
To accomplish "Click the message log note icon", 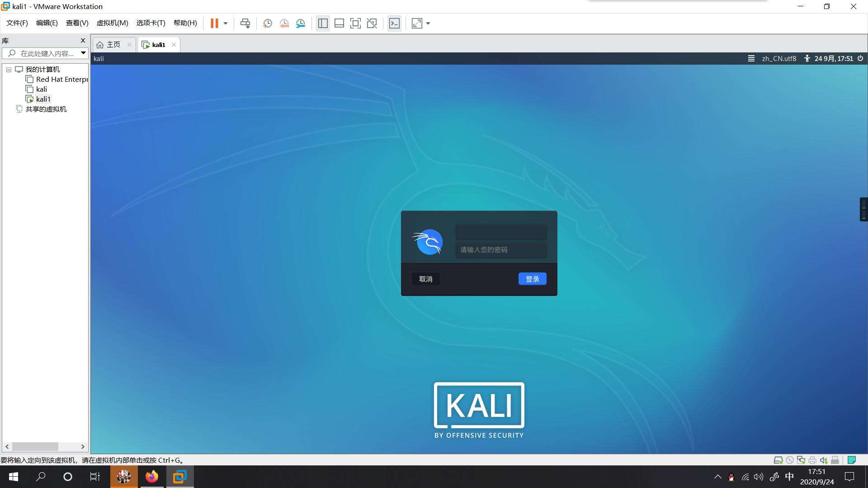I will pyautogui.click(x=852, y=460).
